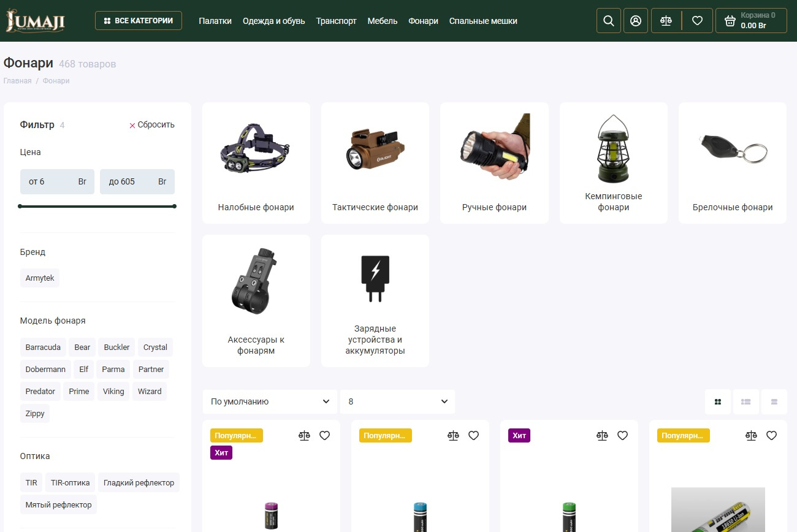Open the items-per-page dropdown showing 8
The height and width of the screenshot is (532, 797).
[x=398, y=402]
